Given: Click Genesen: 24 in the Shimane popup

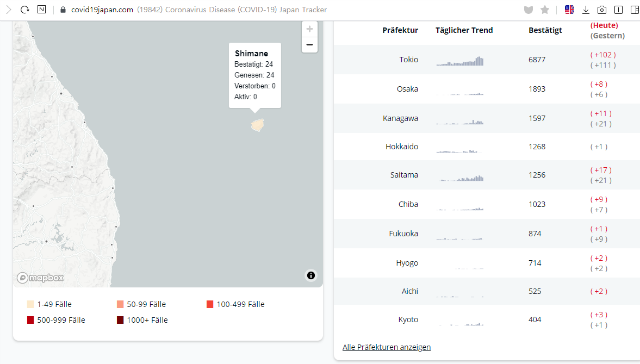Looking at the screenshot, I should pos(254,75).
